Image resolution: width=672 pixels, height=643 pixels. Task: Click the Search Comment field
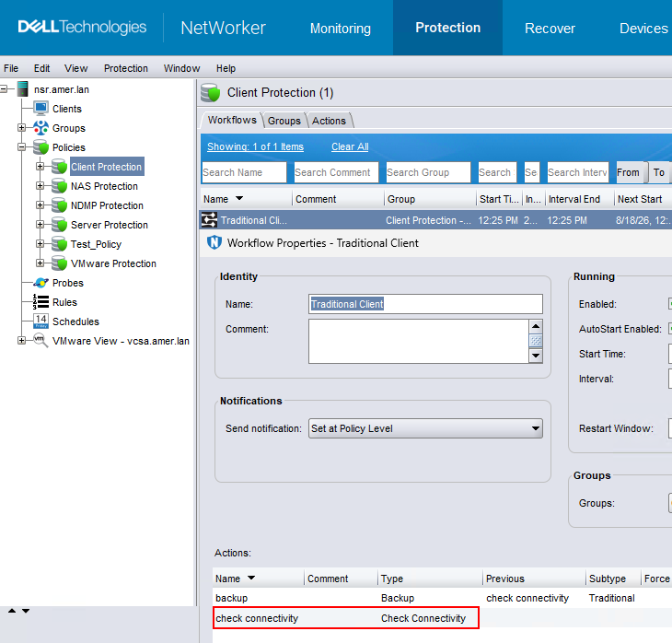tap(336, 172)
